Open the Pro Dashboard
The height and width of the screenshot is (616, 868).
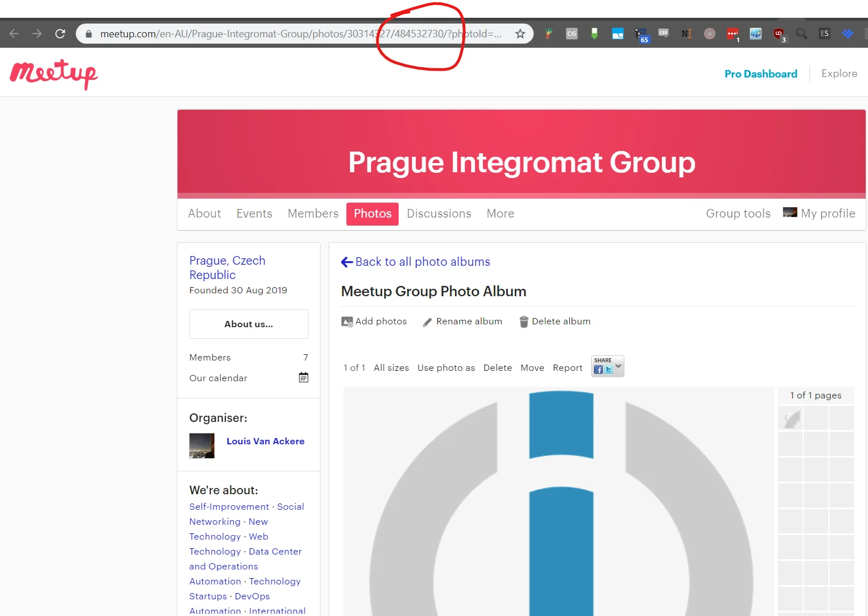point(761,74)
